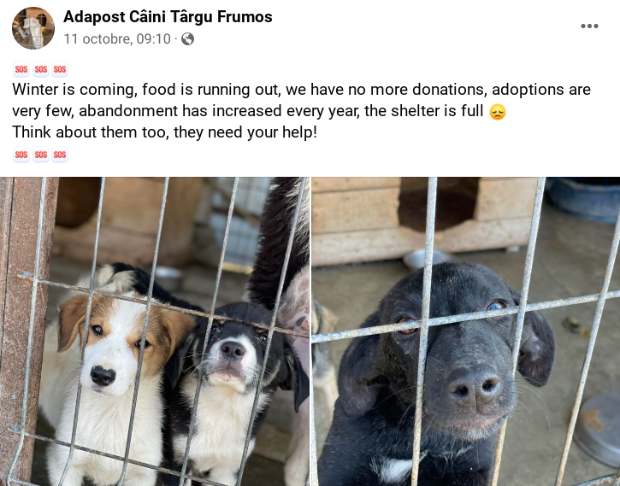Click the large black puppy's nose in the right photo

(475, 388)
